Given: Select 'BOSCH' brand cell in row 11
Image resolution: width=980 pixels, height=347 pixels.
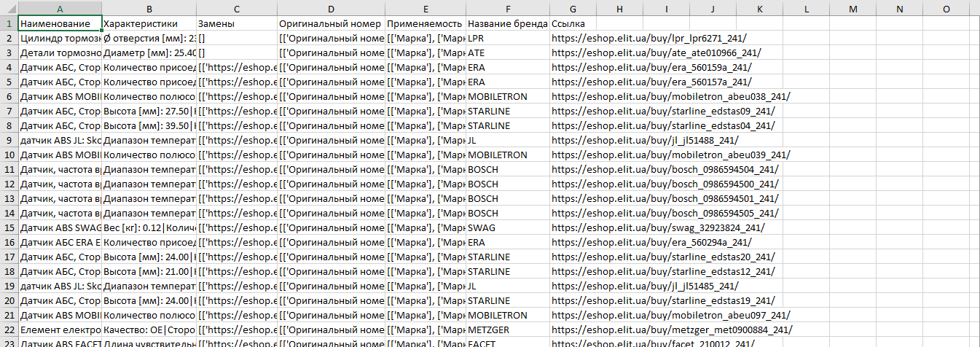Looking at the screenshot, I should (507, 169).
